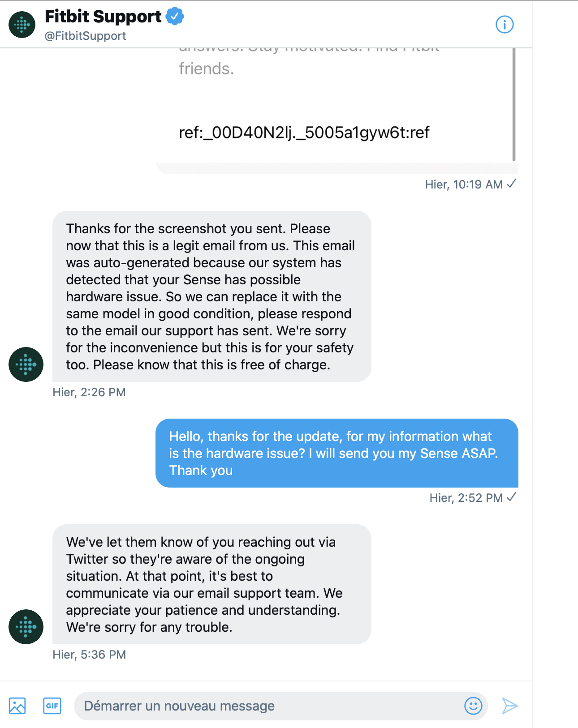Open the GIF picker

(x=52, y=706)
